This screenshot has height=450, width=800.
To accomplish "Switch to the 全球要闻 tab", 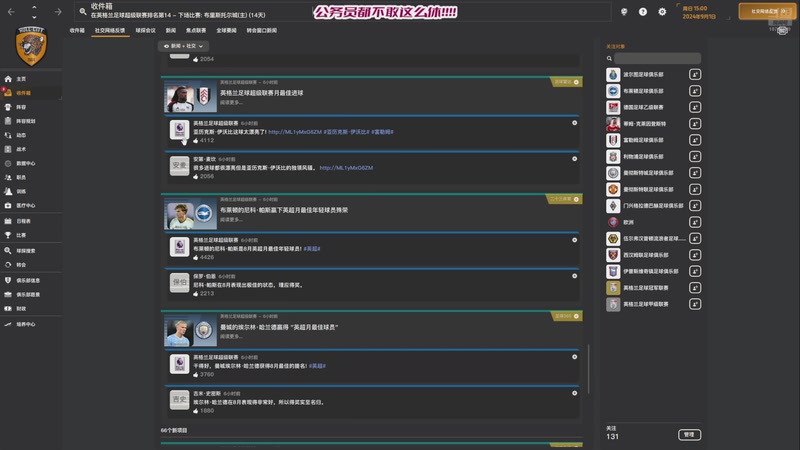I will 226,31.
